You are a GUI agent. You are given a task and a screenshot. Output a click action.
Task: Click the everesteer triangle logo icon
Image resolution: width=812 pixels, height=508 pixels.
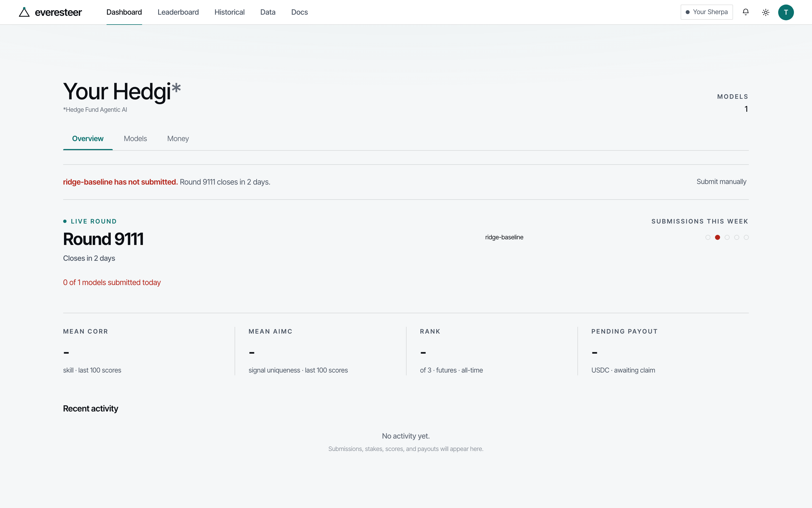[24, 12]
